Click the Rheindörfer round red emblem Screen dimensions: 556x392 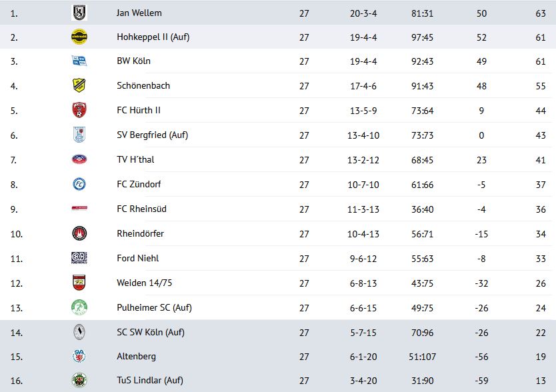pos(79,233)
